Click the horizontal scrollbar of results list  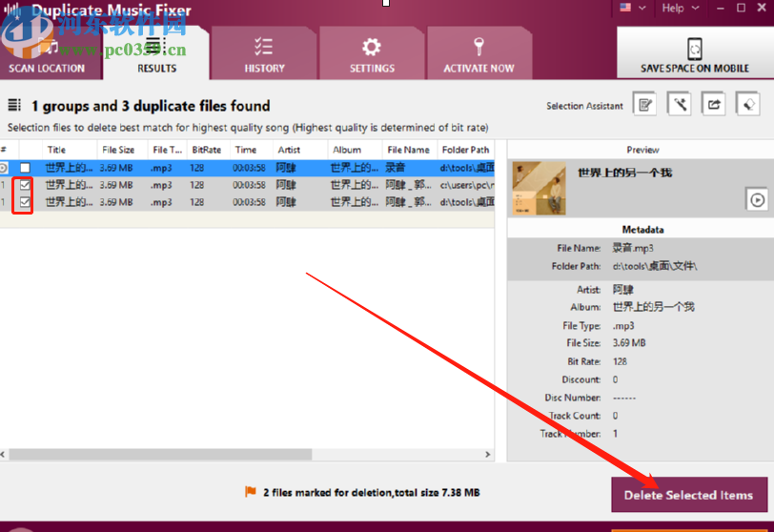160,454
